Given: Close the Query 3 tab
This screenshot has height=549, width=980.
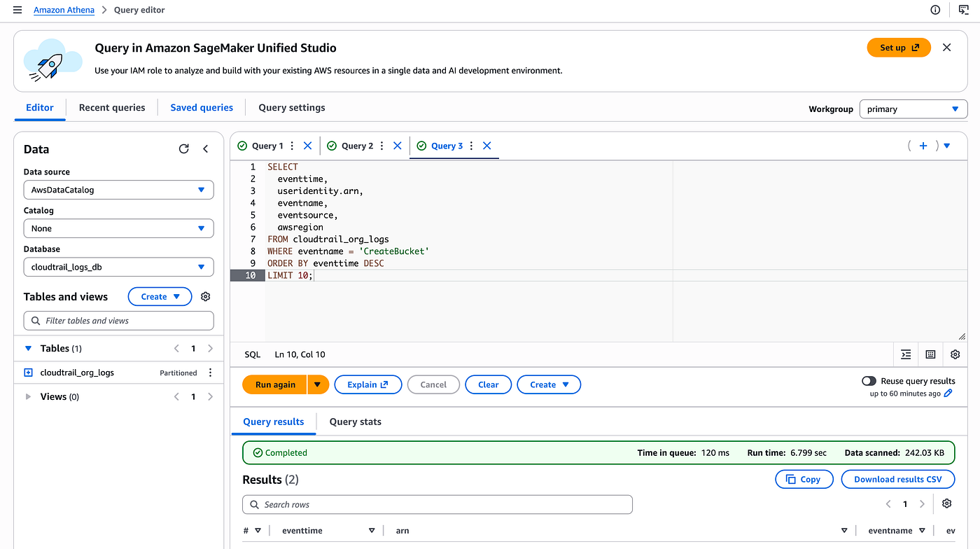Looking at the screenshot, I should pos(487,146).
